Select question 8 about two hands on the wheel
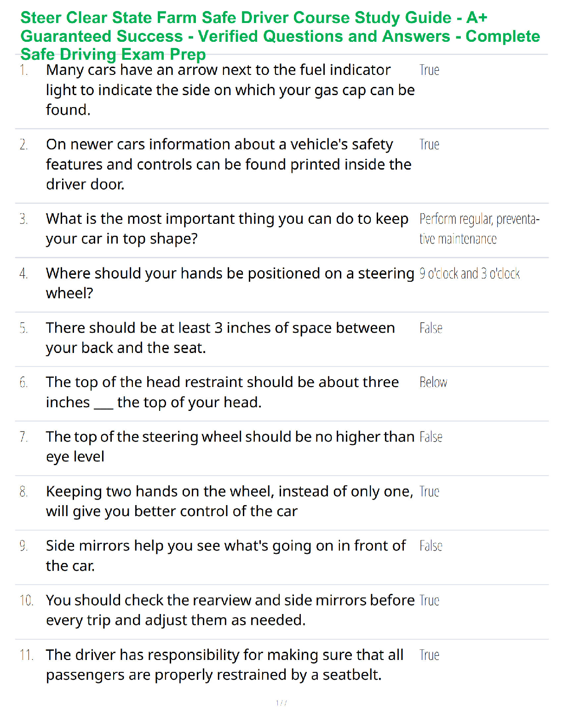The height and width of the screenshot is (728, 563). 229,500
